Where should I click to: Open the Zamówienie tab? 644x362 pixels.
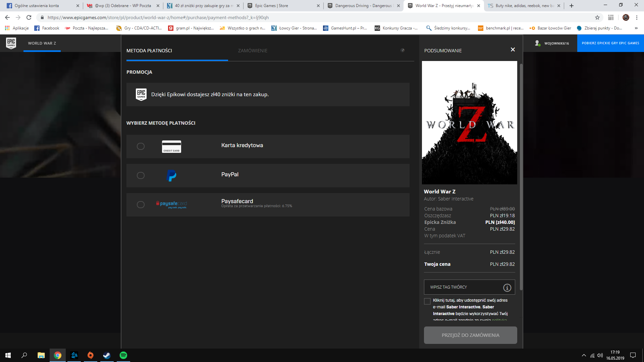(253, 51)
